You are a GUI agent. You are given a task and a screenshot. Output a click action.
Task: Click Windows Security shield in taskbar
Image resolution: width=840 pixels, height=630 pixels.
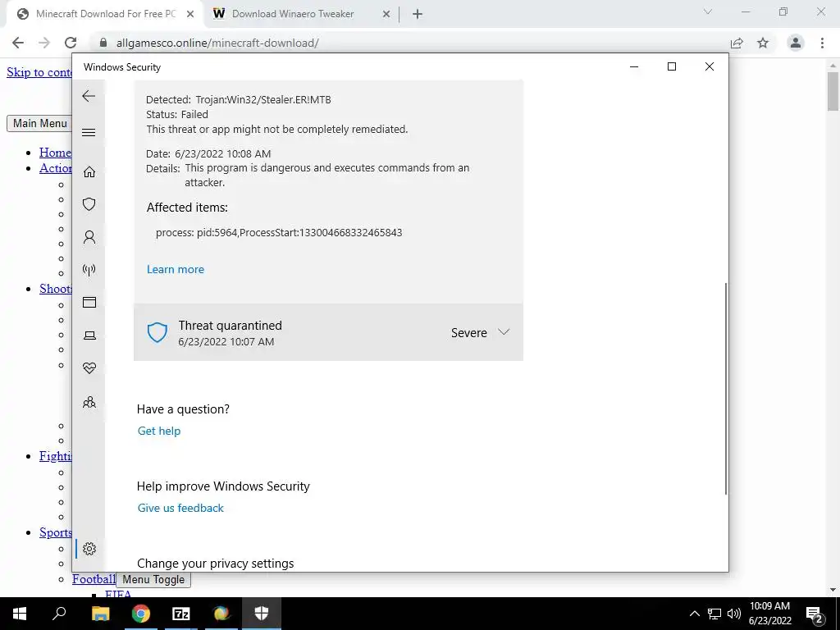tap(262, 614)
